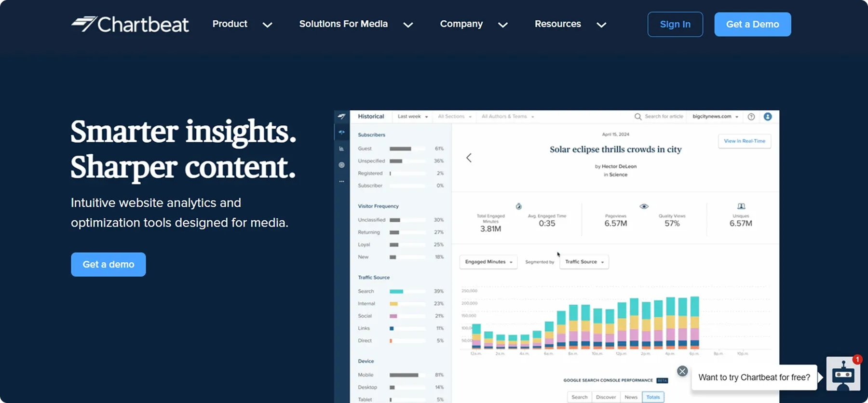
Task: Switch to the Search tab under Google Search Console
Action: click(x=579, y=397)
